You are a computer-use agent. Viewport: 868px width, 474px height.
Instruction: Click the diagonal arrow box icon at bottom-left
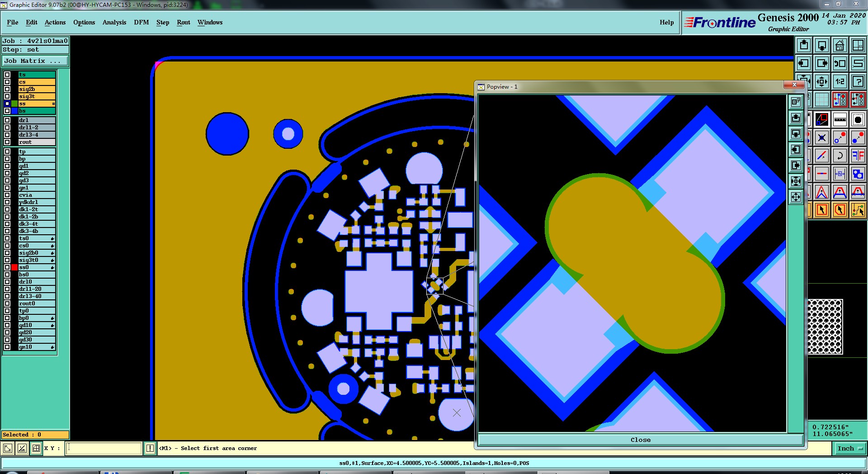(x=7, y=448)
